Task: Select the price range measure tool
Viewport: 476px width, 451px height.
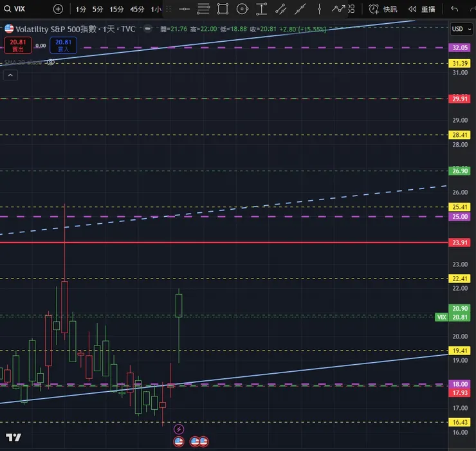Action: click(261, 9)
